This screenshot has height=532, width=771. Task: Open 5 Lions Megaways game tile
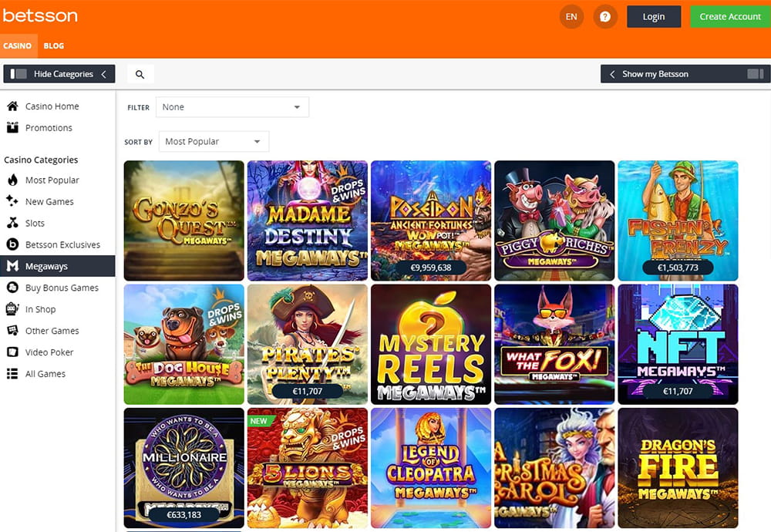tap(308, 467)
